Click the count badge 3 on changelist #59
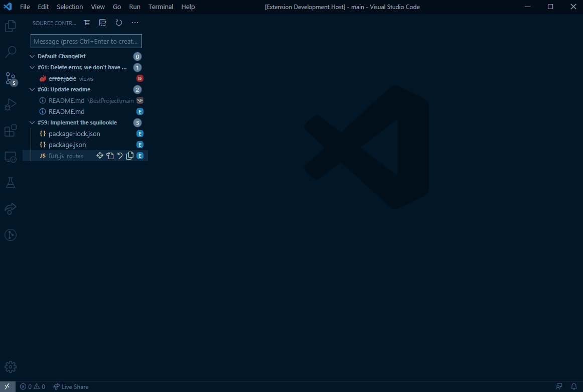This screenshot has width=583, height=392. (x=137, y=123)
